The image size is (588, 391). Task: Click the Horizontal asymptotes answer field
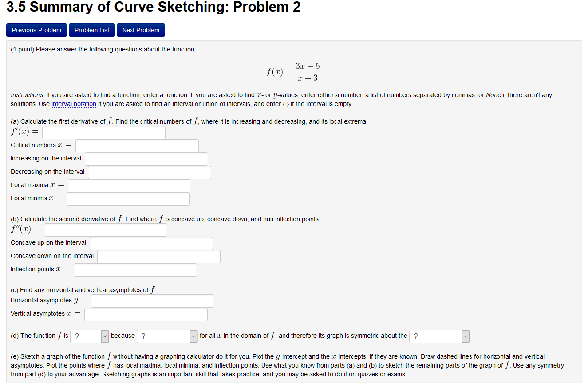(152, 301)
